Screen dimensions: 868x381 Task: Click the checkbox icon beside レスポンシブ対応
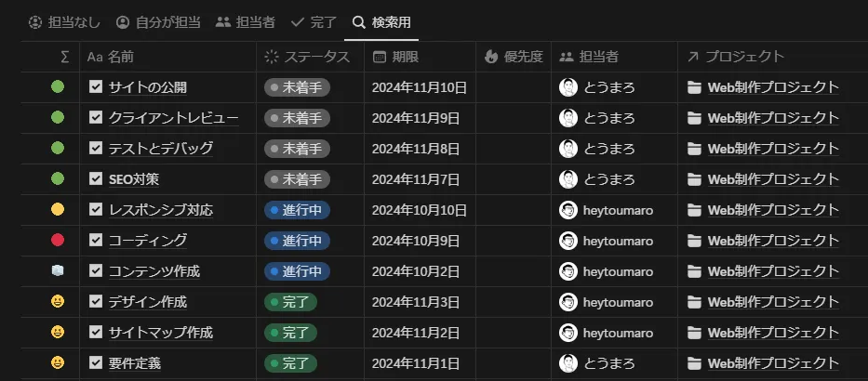96,210
